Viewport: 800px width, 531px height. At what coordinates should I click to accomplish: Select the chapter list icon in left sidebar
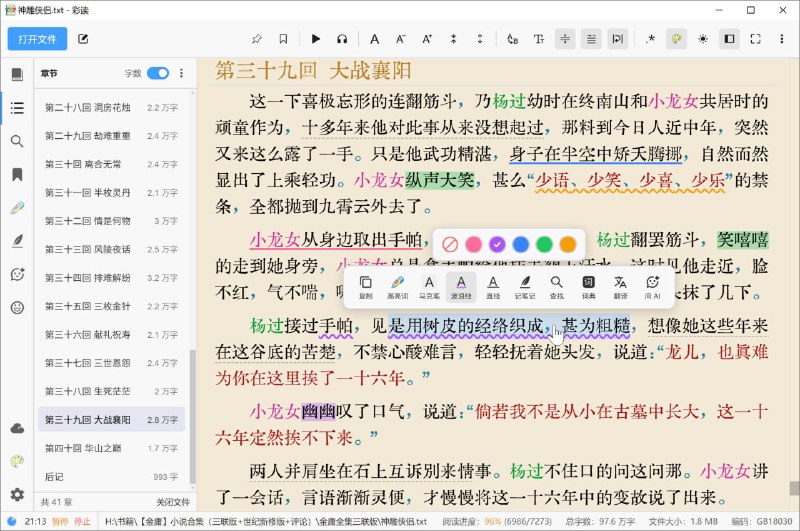pyautogui.click(x=17, y=108)
